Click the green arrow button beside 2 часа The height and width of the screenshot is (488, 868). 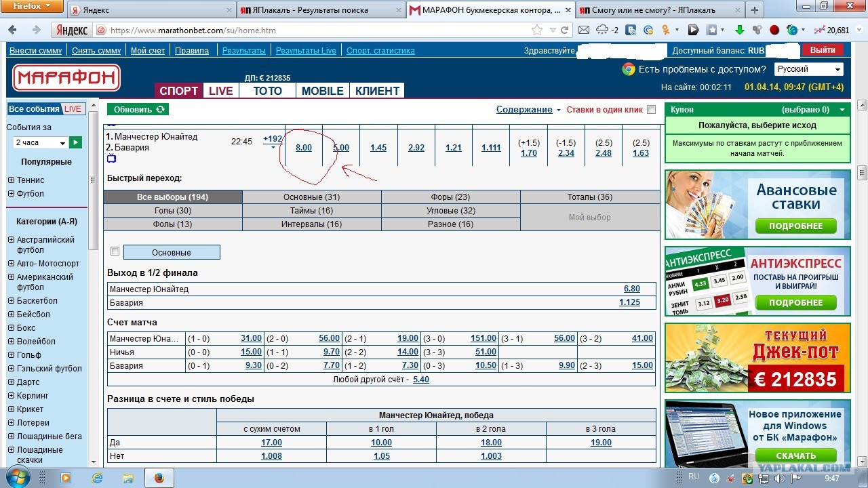[x=76, y=142]
